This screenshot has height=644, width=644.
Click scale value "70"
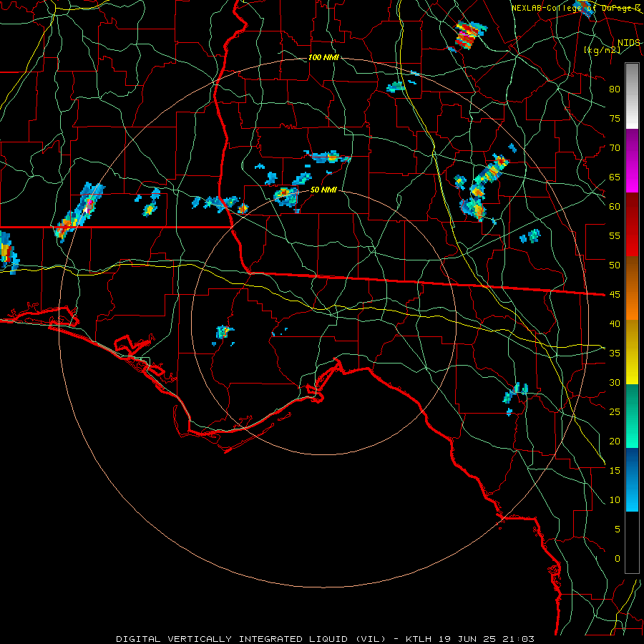615,148
